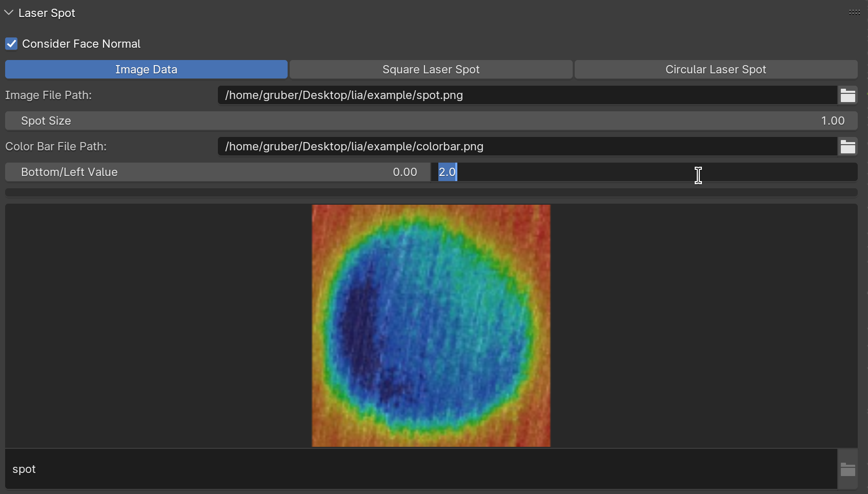Adjust the Bottom/Left Value field

tap(218, 172)
